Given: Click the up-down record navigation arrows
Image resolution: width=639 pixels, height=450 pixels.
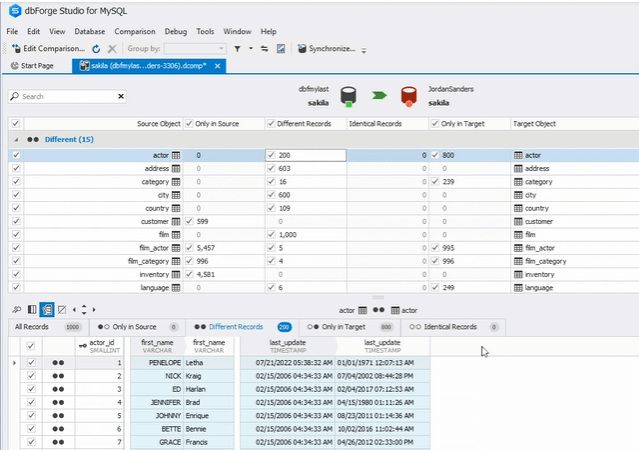Looking at the screenshot, I should pos(84,310).
